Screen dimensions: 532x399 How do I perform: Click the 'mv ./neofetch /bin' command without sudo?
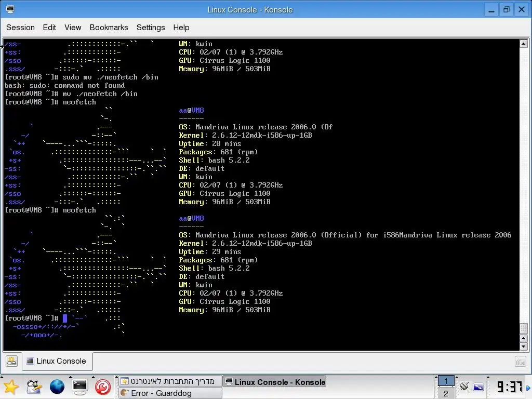100,94
